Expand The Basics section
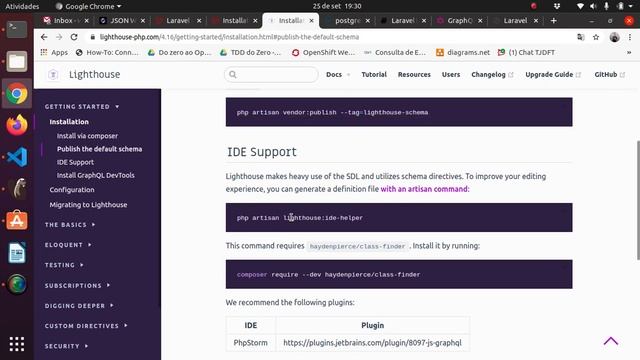 point(70,224)
